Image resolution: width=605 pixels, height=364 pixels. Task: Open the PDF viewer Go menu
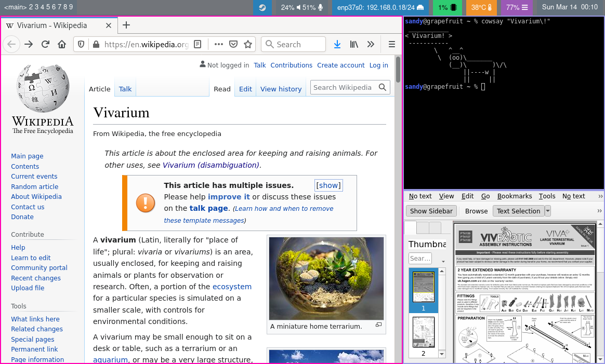[x=485, y=196]
